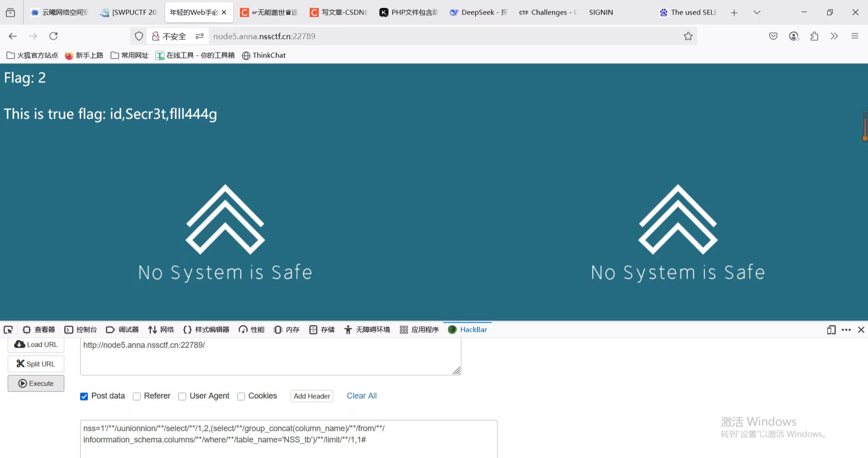
Task: Open the 查看器 inspector panel
Action: point(39,329)
